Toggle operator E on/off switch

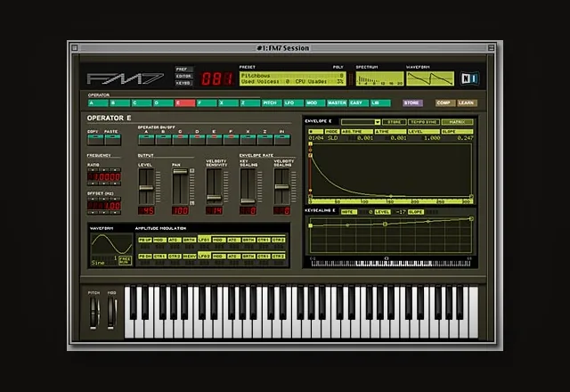[x=214, y=140]
